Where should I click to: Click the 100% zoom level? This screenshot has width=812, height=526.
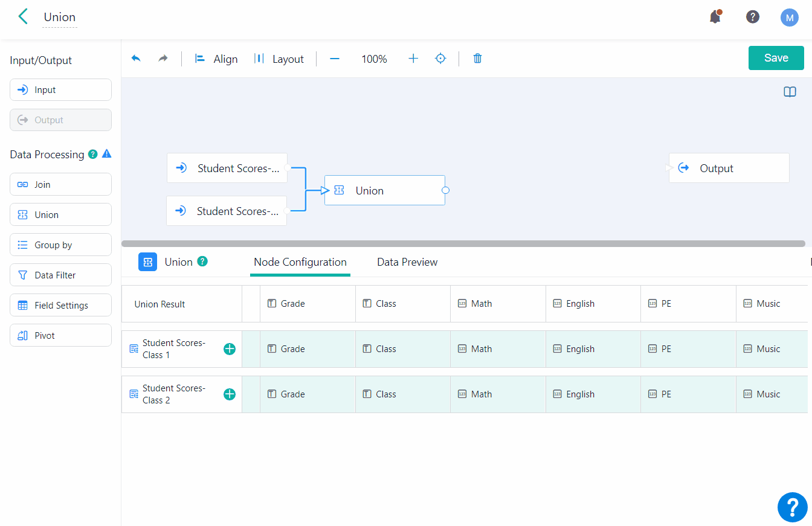pyautogui.click(x=374, y=59)
